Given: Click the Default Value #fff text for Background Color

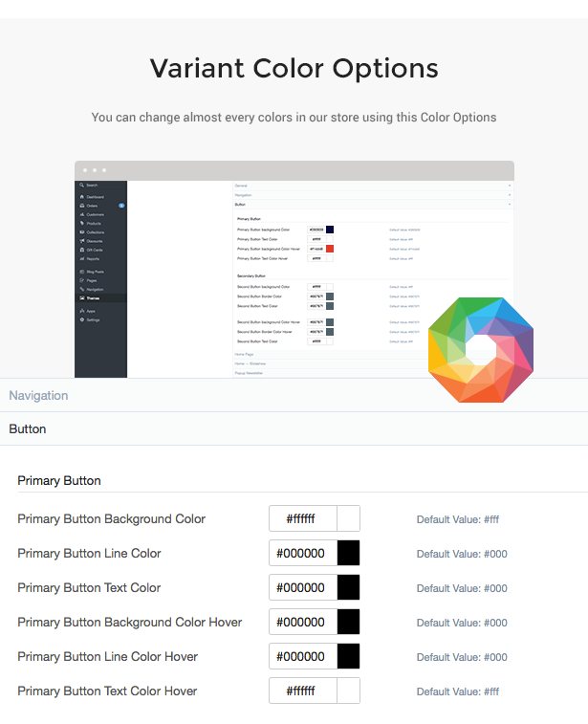Looking at the screenshot, I should 457,520.
